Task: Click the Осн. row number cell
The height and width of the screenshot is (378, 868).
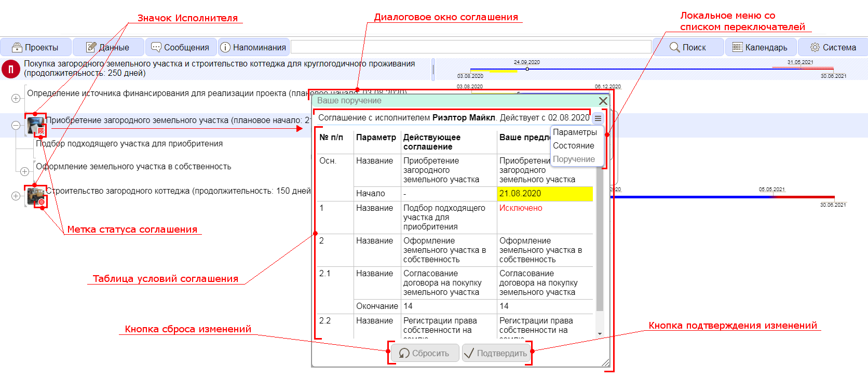Action: [335, 178]
